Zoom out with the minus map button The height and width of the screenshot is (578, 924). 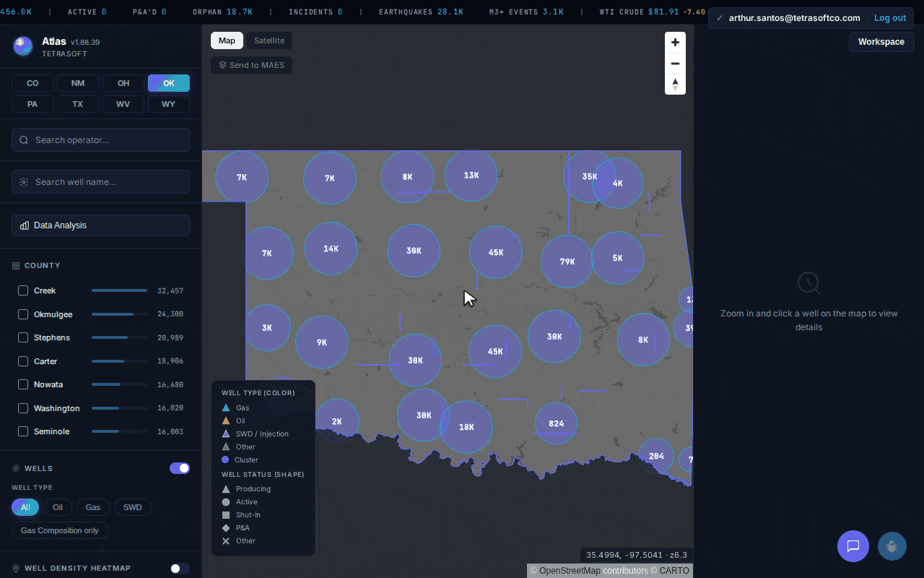[675, 64]
